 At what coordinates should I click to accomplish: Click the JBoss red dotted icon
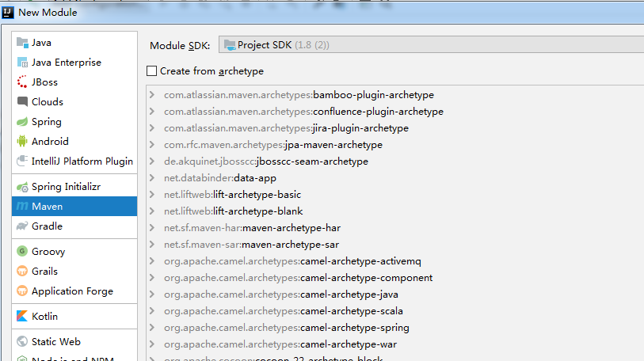point(22,82)
